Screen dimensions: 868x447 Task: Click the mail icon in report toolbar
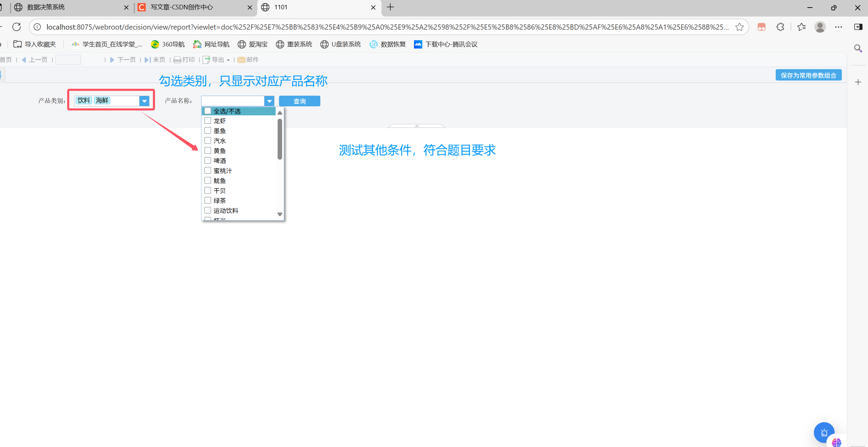click(x=241, y=60)
